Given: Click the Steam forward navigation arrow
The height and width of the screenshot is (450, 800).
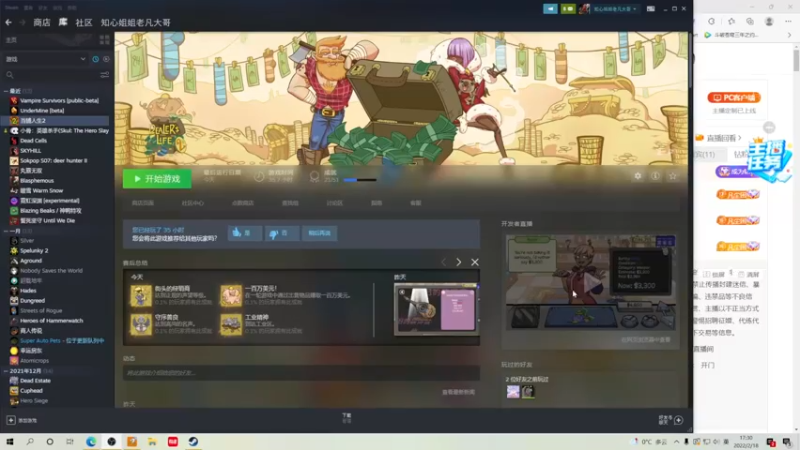Looking at the screenshot, I should click(x=22, y=22).
